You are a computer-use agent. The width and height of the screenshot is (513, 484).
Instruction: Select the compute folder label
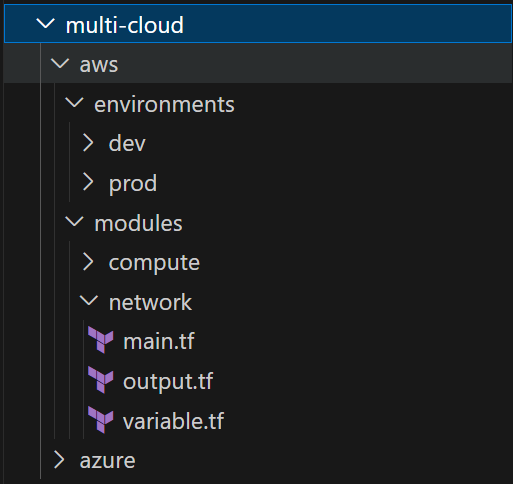click(x=154, y=263)
